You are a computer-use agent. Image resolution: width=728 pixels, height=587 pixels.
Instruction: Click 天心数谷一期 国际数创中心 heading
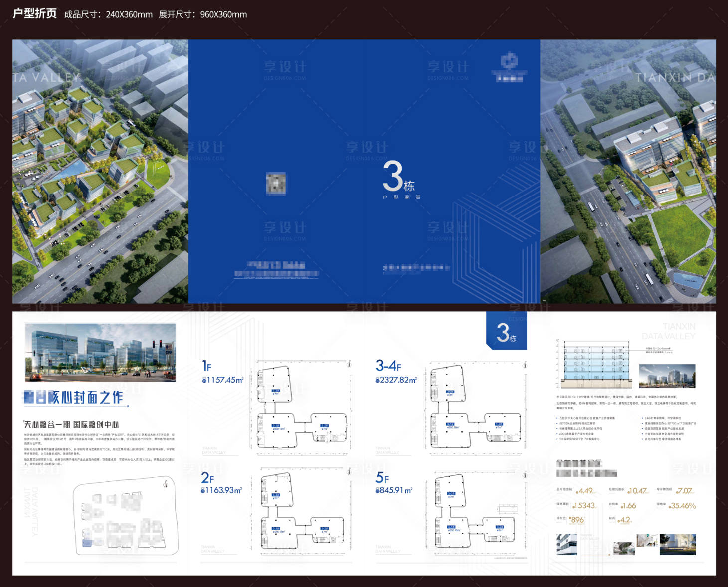pyautogui.click(x=72, y=424)
